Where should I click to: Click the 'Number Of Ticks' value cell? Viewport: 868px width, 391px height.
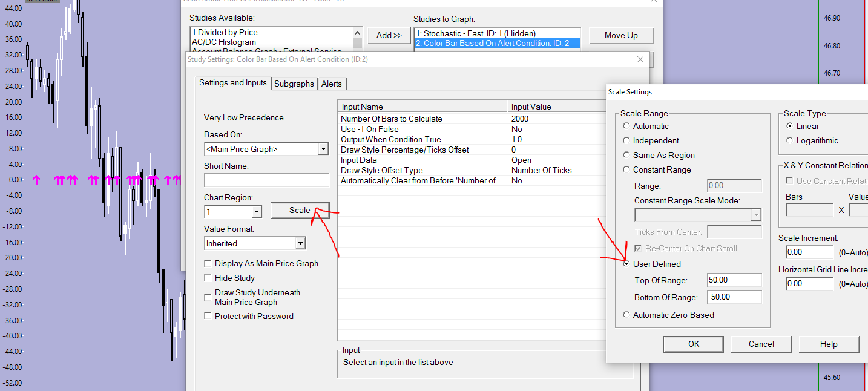point(557,170)
